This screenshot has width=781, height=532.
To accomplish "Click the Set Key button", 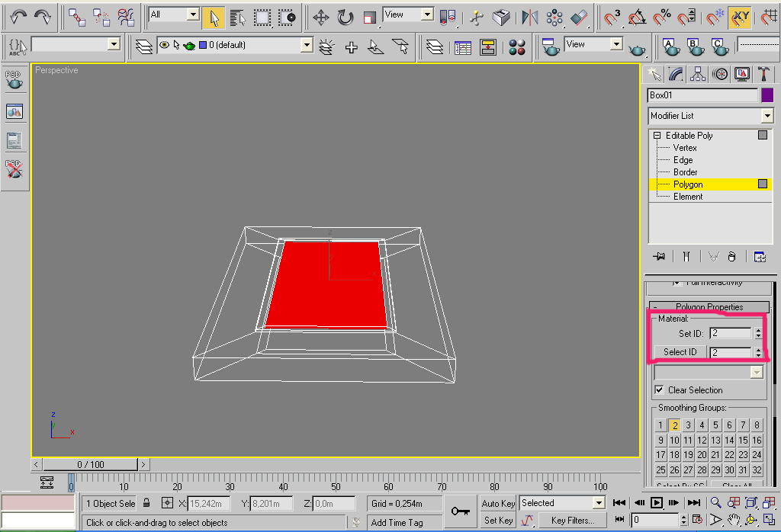I will click(498, 520).
